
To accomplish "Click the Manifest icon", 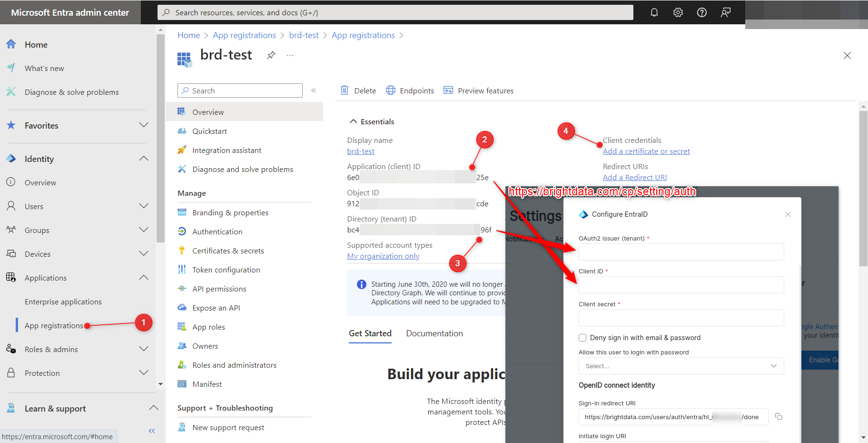I will [x=182, y=384].
